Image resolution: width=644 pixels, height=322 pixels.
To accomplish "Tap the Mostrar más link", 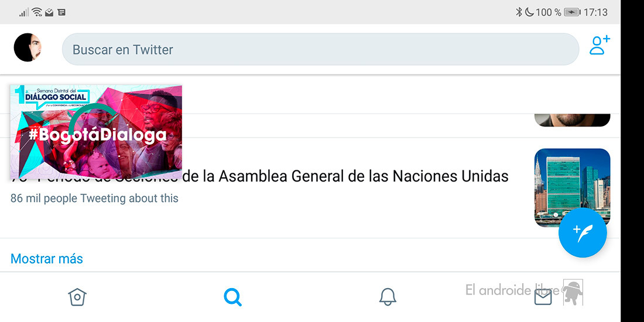I will point(46,259).
